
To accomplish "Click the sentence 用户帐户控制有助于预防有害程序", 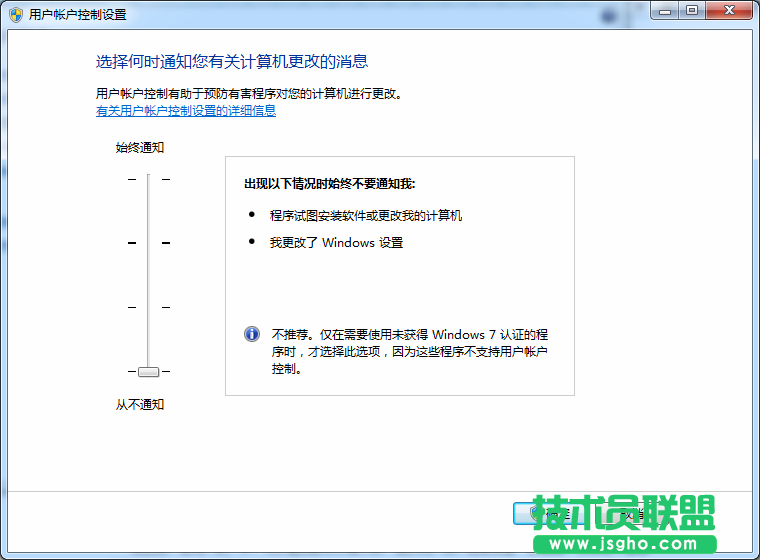I will pyautogui.click(x=249, y=94).
